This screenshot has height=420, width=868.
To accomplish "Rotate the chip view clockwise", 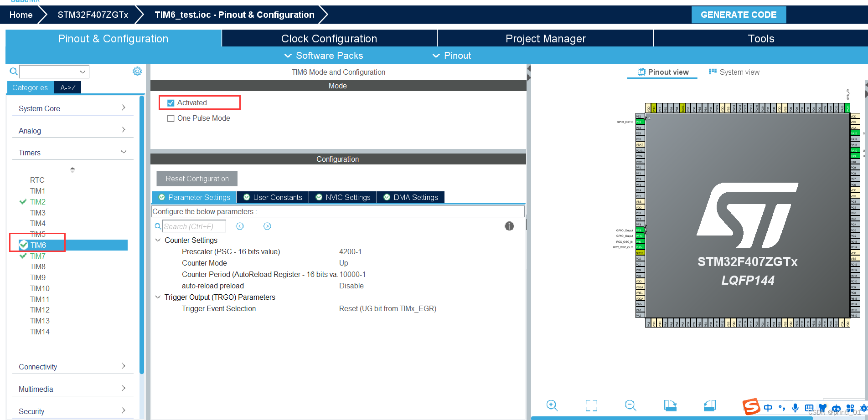I will tap(670, 405).
